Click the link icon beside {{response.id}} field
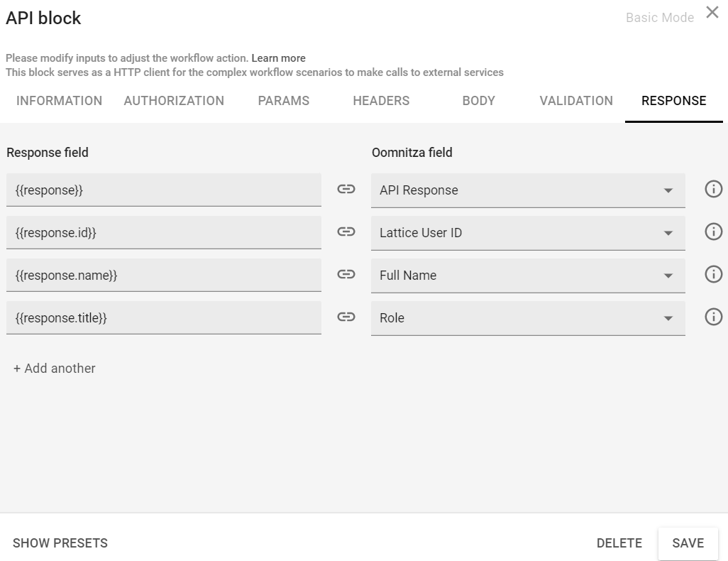Image resolution: width=728 pixels, height=561 pixels. pos(346,232)
